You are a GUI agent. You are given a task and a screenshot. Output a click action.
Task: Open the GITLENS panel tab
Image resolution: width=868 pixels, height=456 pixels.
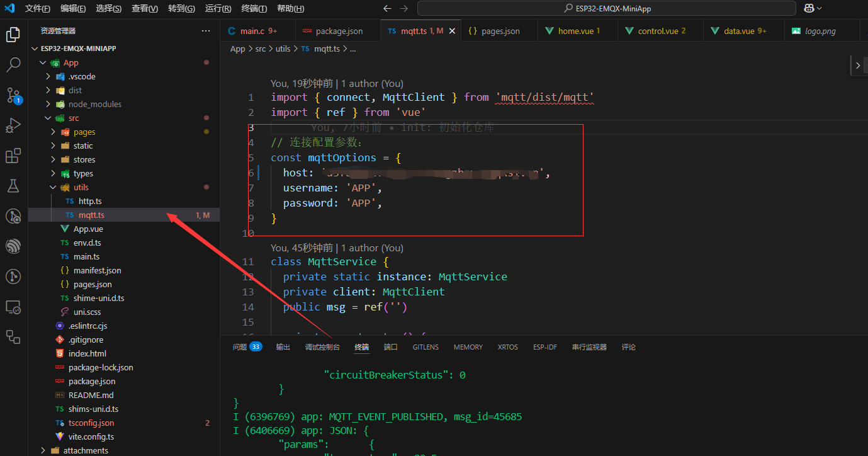[426, 347]
